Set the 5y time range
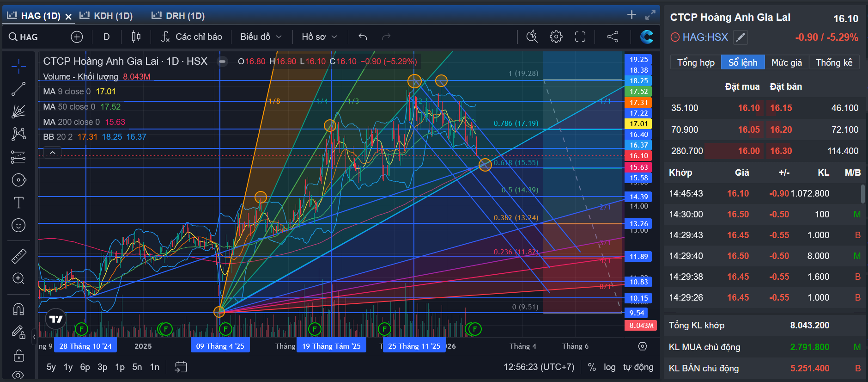Screen dimensions: 868x382 pyautogui.click(x=51, y=367)
